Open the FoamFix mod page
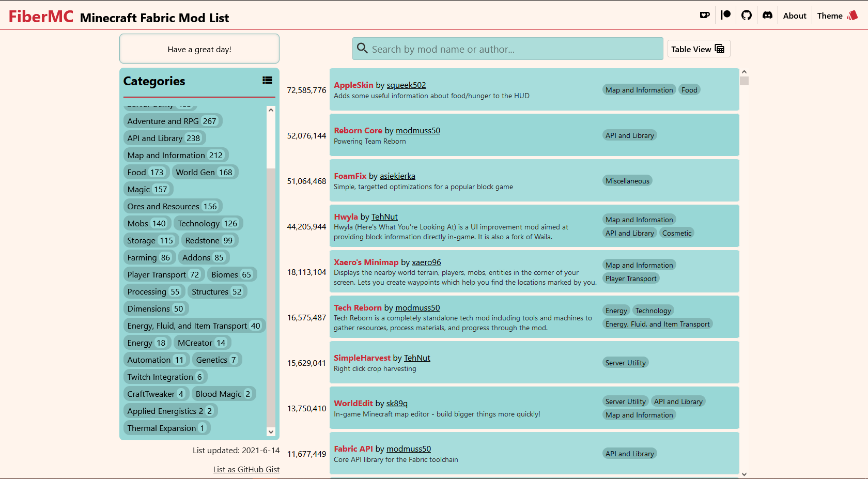 click(x=350, y=176)
